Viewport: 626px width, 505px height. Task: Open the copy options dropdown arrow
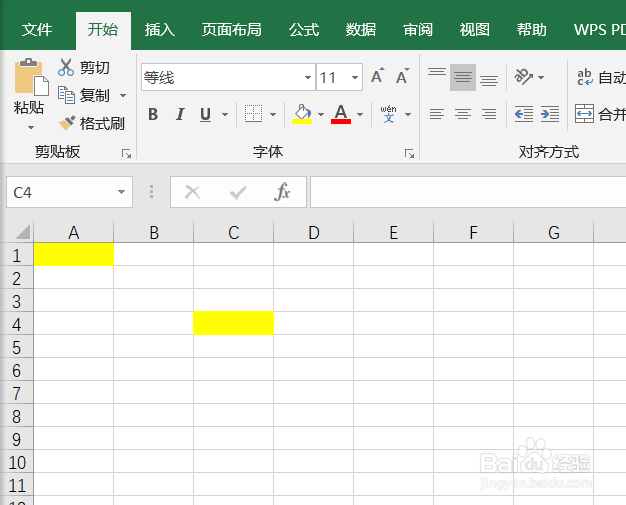(123, 95)
